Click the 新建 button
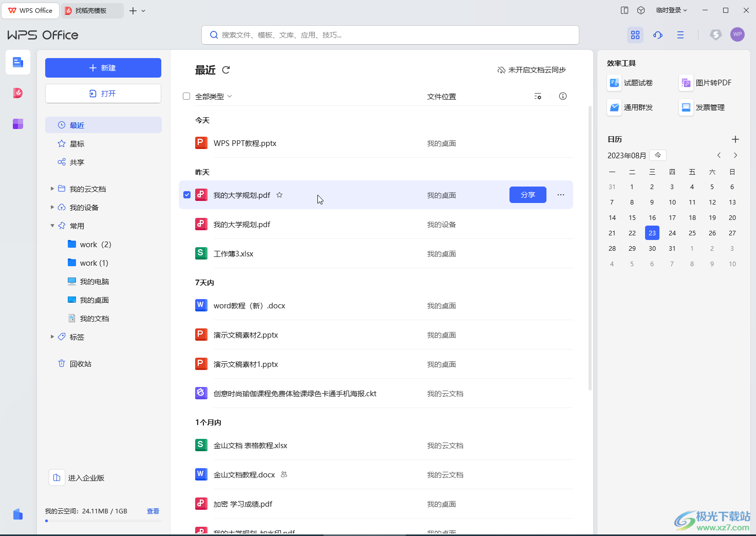Viewport: 756px width, 536px height. point(103,68)
